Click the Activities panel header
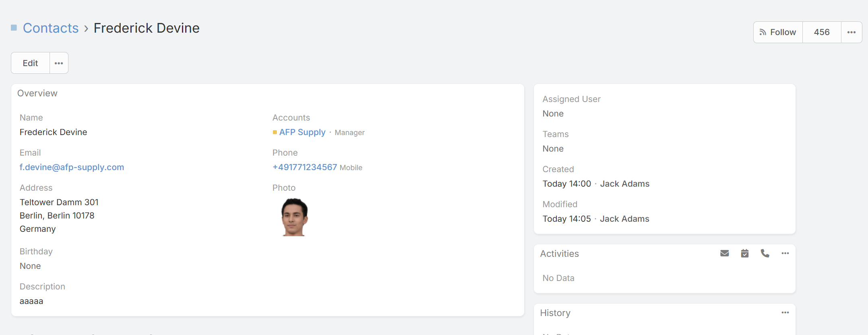Viewport: 868px width, 335px height. [559, 254]
